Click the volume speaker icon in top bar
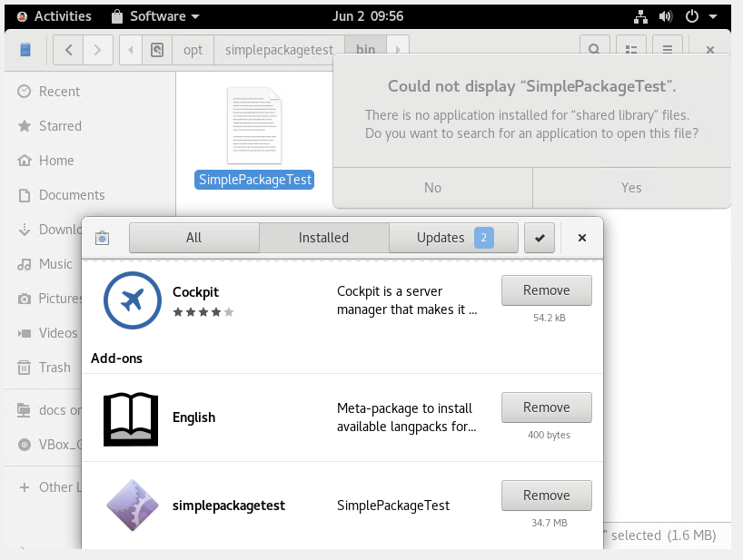Image resolution: width=743 pixels, height=560 pixels. pyautogui.click(x=665, y=16)
